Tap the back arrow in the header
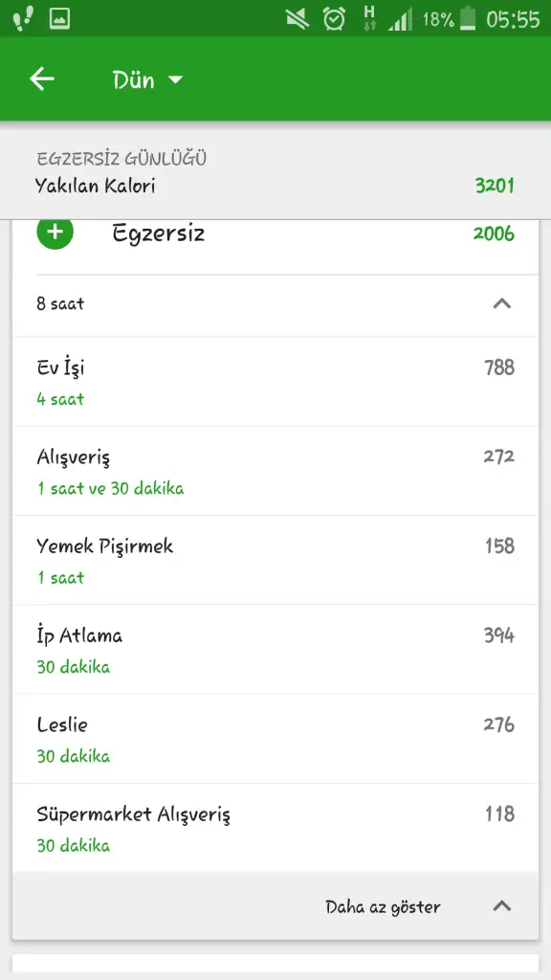This screenshot has width=551, height=980. tap(42, 79)
